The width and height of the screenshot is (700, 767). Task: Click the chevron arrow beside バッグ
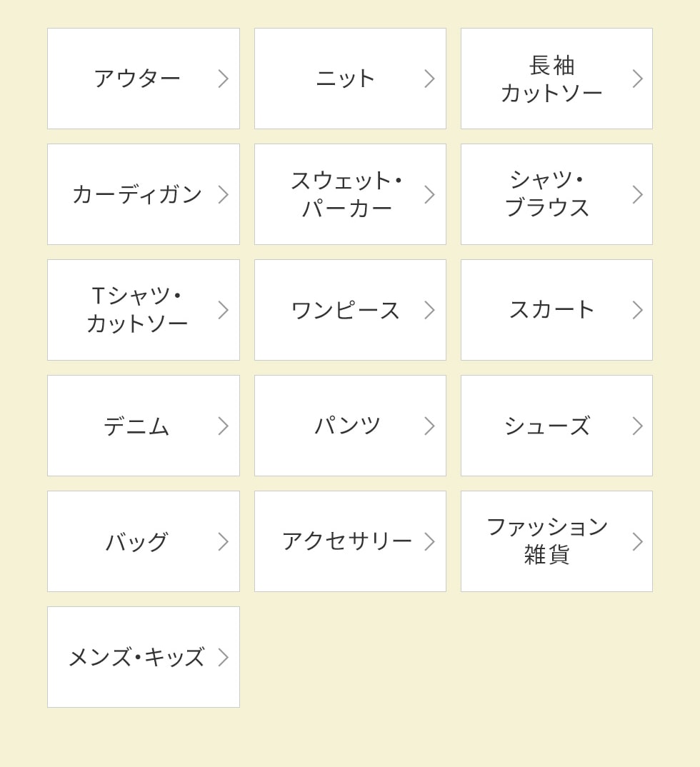pyautogui.click(x=223, y=541)
